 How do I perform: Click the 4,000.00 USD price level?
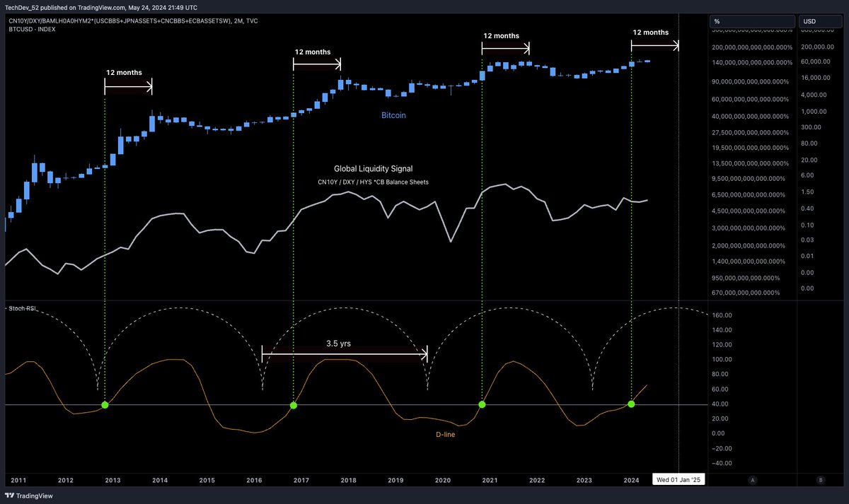click(x=812, y=95)
